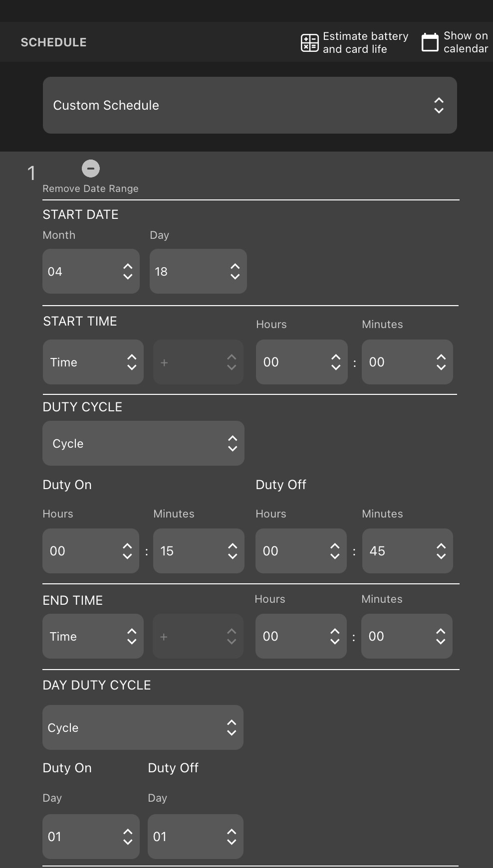
Task: Increment the Duty On minutes value
Action: click(233, 544)
